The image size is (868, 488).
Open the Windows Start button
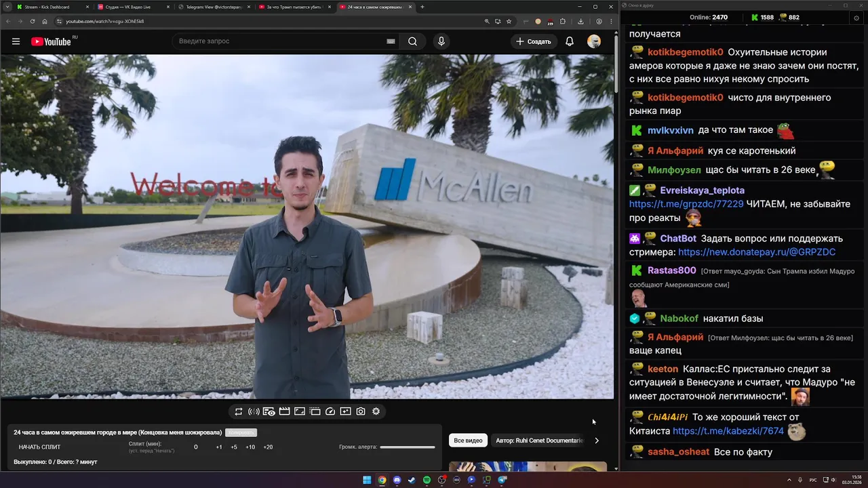(367, 480)
